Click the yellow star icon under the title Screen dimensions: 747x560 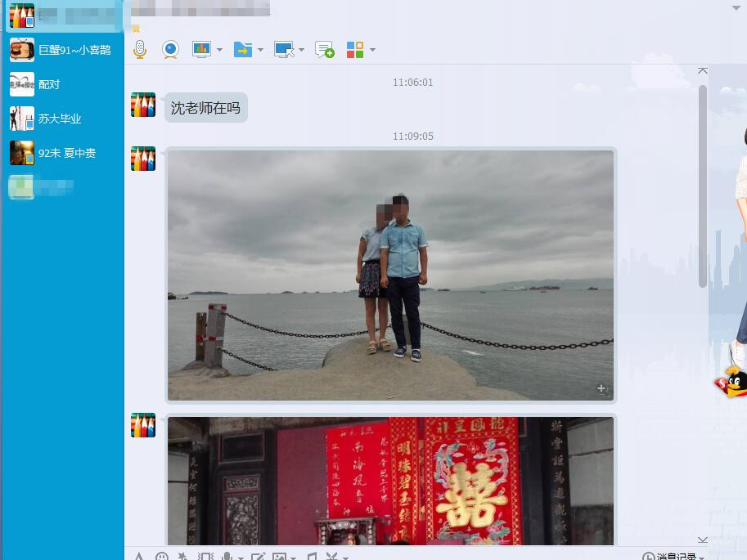coord(136,29)
